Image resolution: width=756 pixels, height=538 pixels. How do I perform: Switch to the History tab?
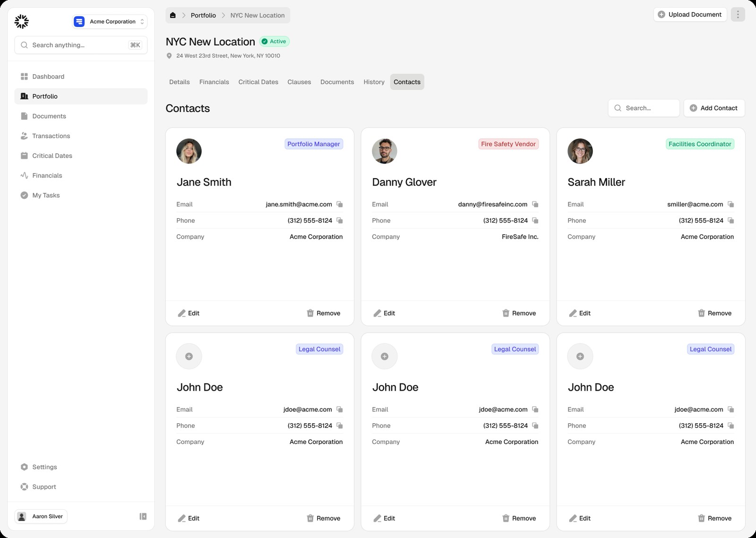[x=374, y=82]
